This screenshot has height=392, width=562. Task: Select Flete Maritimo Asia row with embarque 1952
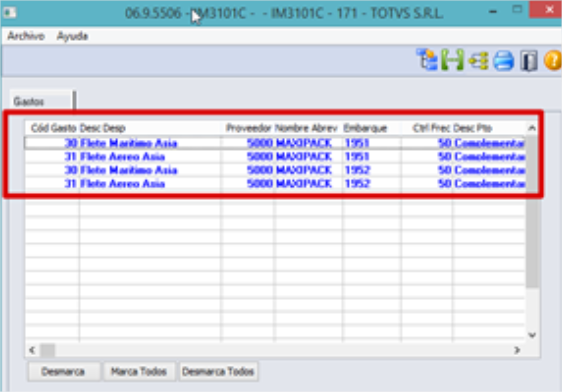pyautogui.click(x=275, y=170)
